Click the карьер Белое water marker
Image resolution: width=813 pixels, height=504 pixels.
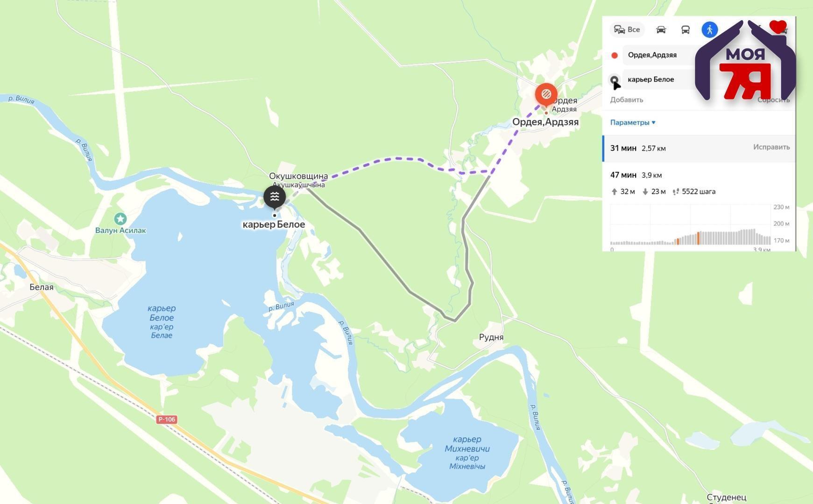(x=275, y=197)
